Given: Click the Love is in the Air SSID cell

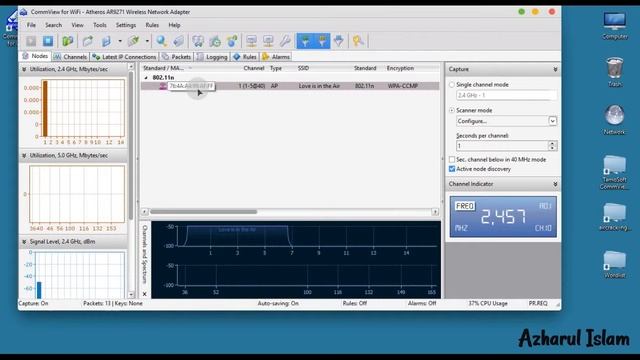Looking at the screenshot, I should pyautogui.click(x=319, y=86).
